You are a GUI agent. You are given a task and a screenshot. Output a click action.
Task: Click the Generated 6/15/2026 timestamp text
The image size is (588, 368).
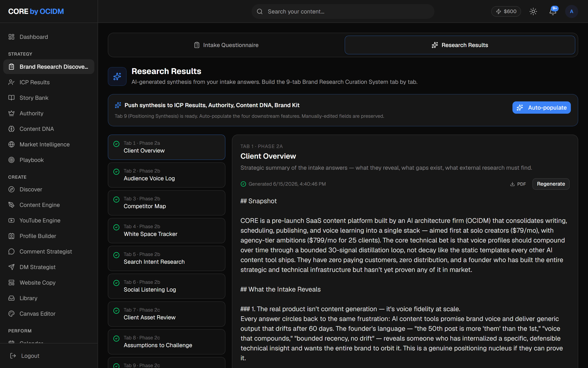pyautogui.click(x=287, y=184)
